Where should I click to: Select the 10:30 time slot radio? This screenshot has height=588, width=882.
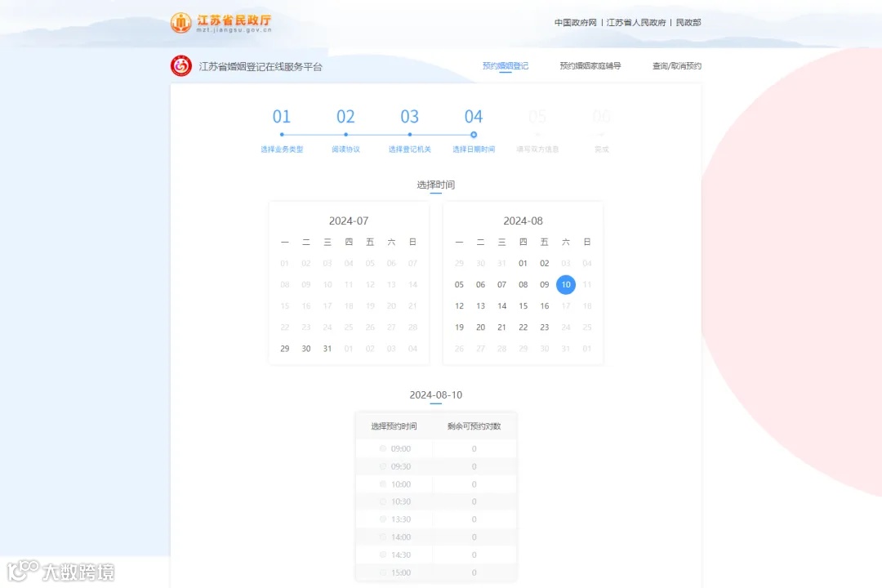click(x=382, y=501)
